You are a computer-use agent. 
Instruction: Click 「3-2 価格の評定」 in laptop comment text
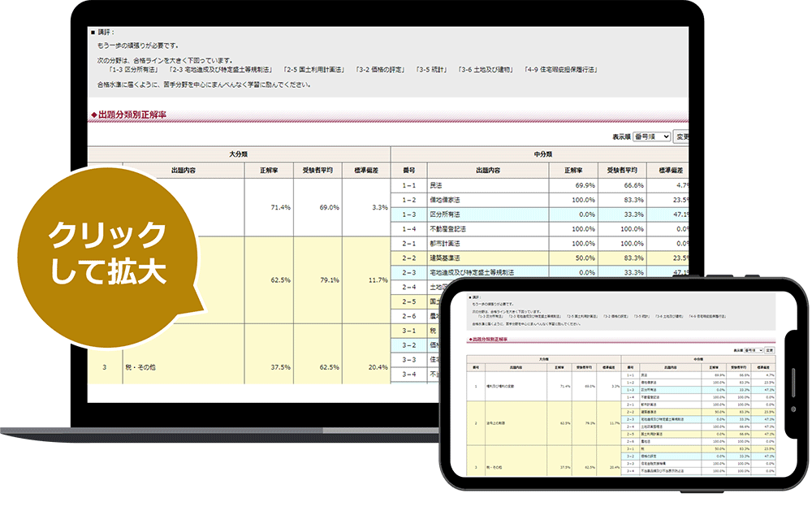(381, 69)
